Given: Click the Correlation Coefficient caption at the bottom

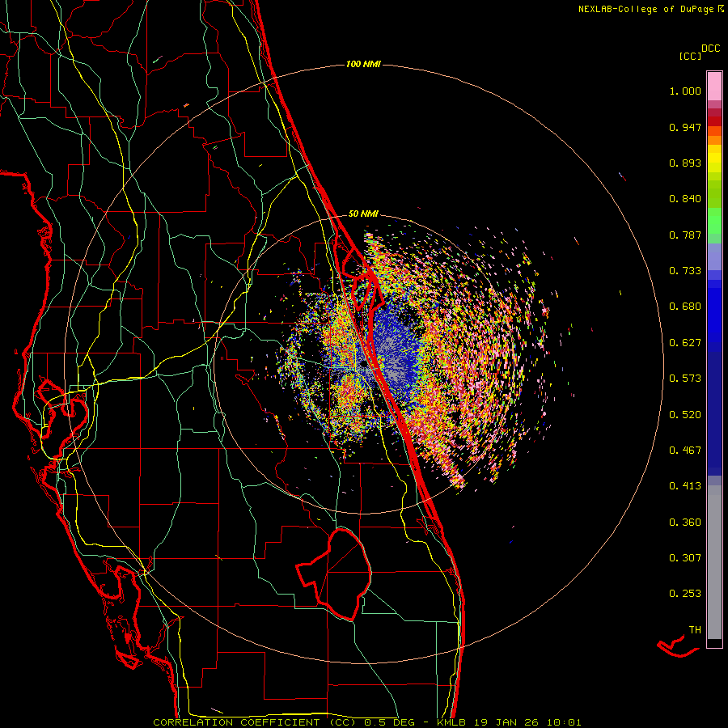Looking at the screenshot, I should (367, 722).
